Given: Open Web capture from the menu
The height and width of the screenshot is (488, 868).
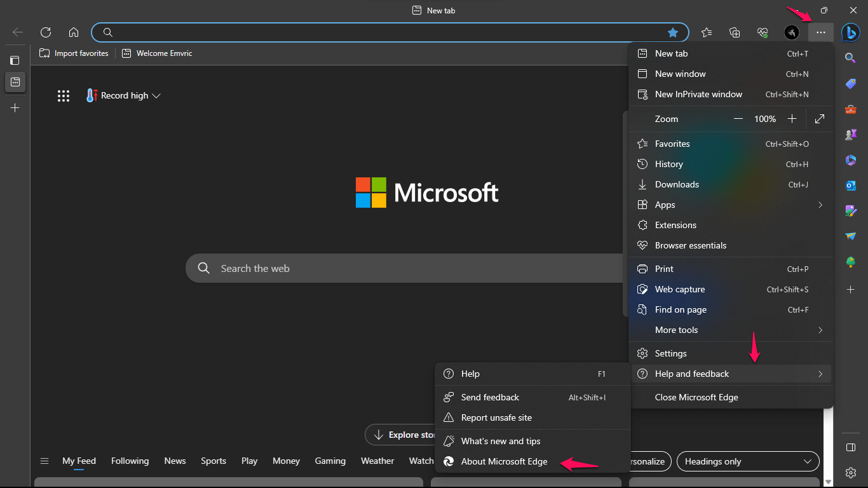Looking at the screenshot, I should 680,289.
